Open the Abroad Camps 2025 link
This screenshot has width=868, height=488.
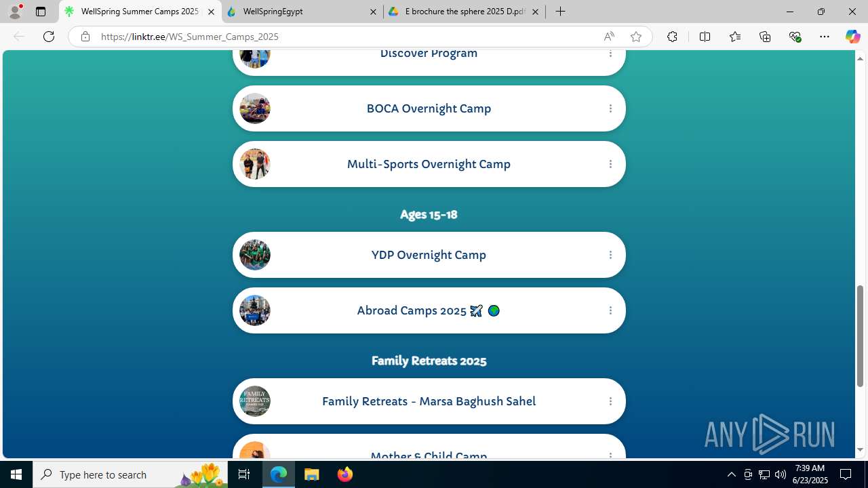coord(429,310)
